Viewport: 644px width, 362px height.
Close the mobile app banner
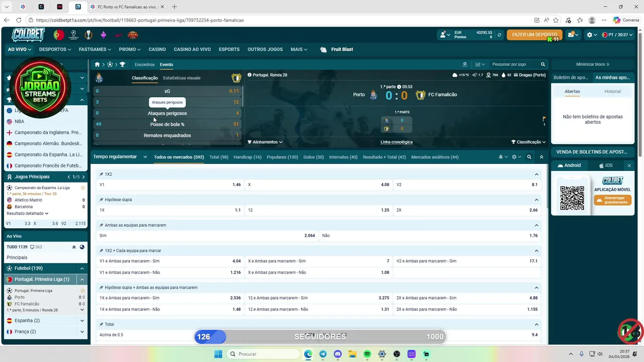pos(629,165)
